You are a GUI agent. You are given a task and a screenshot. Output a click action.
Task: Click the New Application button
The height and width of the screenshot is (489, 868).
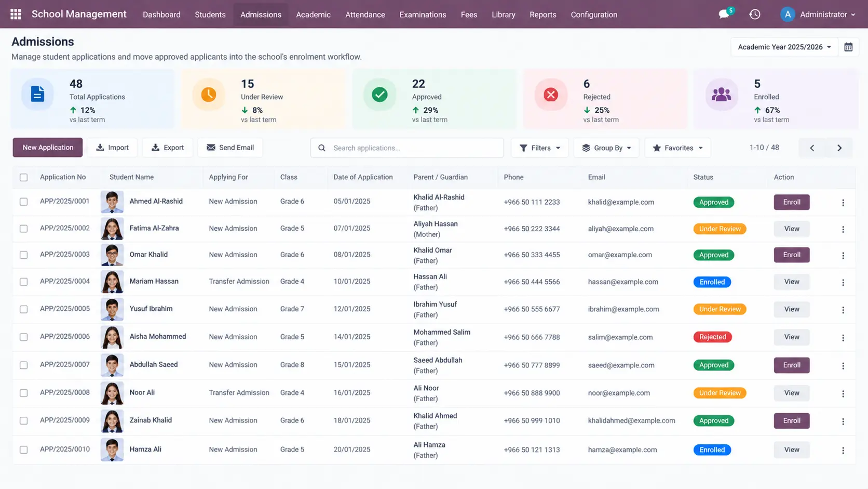point(48,148)
